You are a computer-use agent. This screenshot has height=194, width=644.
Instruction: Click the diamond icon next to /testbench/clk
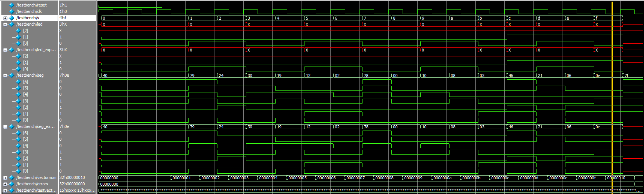12,12
